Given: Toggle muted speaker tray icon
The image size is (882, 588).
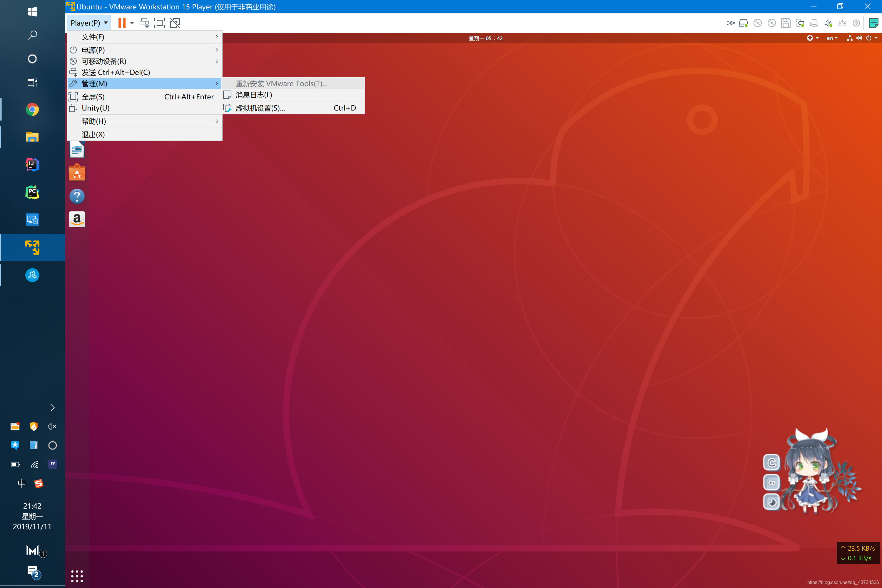Looking at the screenshot, I should click(52, 426).
